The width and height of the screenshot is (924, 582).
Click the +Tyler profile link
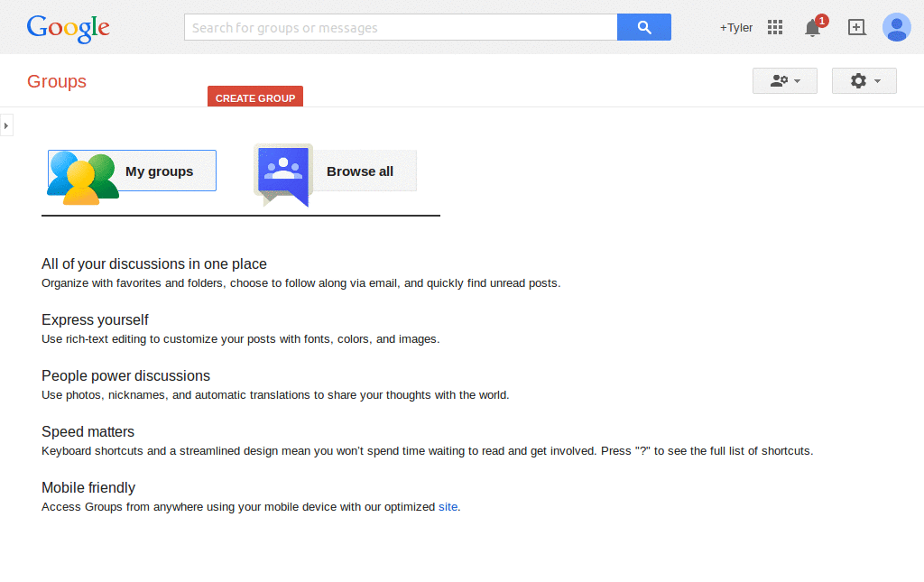(735, 27)
